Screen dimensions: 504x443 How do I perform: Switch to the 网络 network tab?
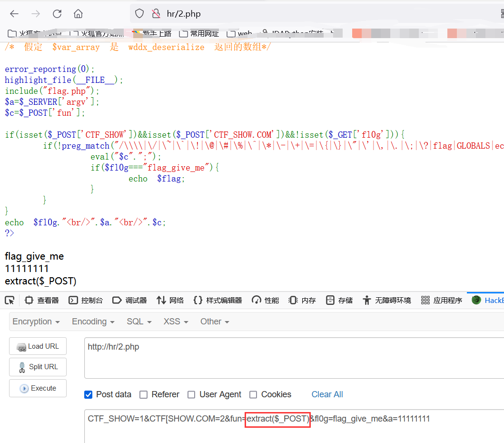[x=170, y=300]
